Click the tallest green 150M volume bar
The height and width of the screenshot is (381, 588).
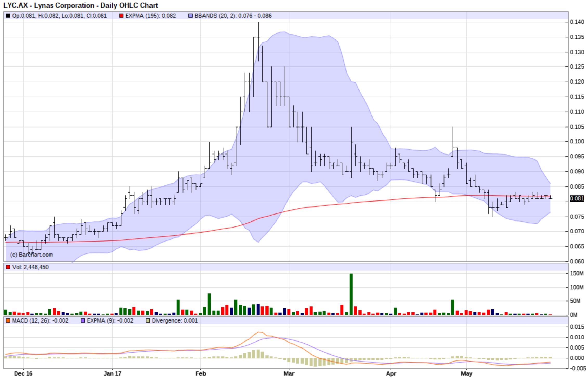tap(351, 294)
